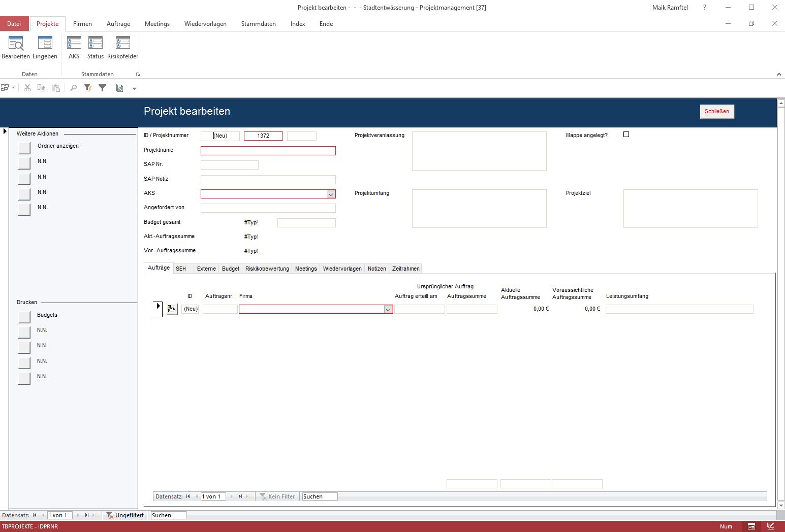785x532 pixels.
Task: Open the Status Stammdaten icon
Action: (x=96, y=48)
